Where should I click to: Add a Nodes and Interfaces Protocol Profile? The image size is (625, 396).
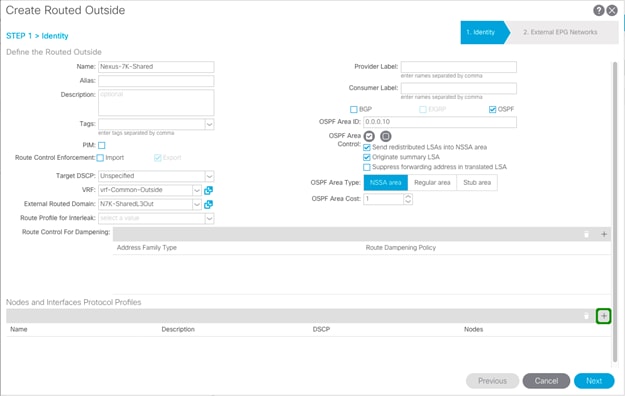pyautogui.click(x=604, y=316)
